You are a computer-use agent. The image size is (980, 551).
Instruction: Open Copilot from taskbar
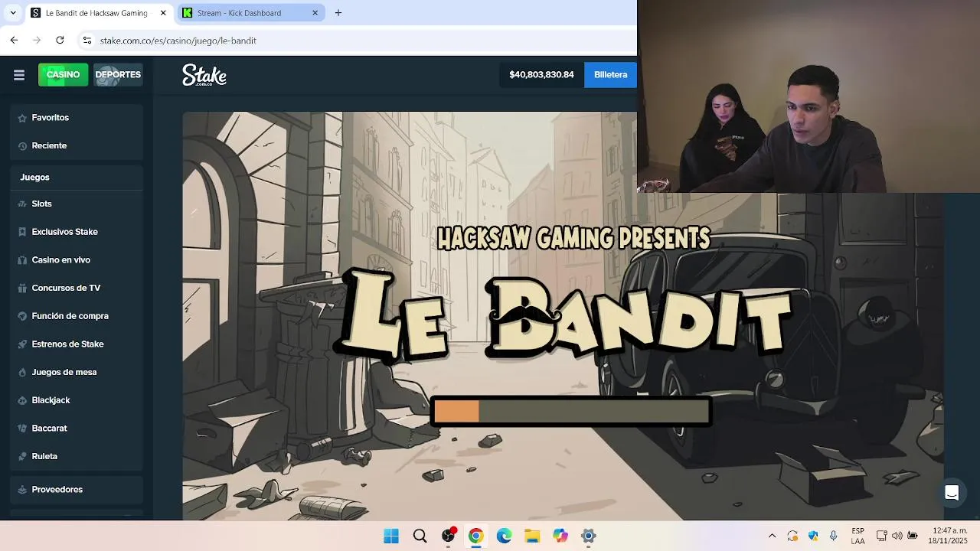[x=560, y=536]
